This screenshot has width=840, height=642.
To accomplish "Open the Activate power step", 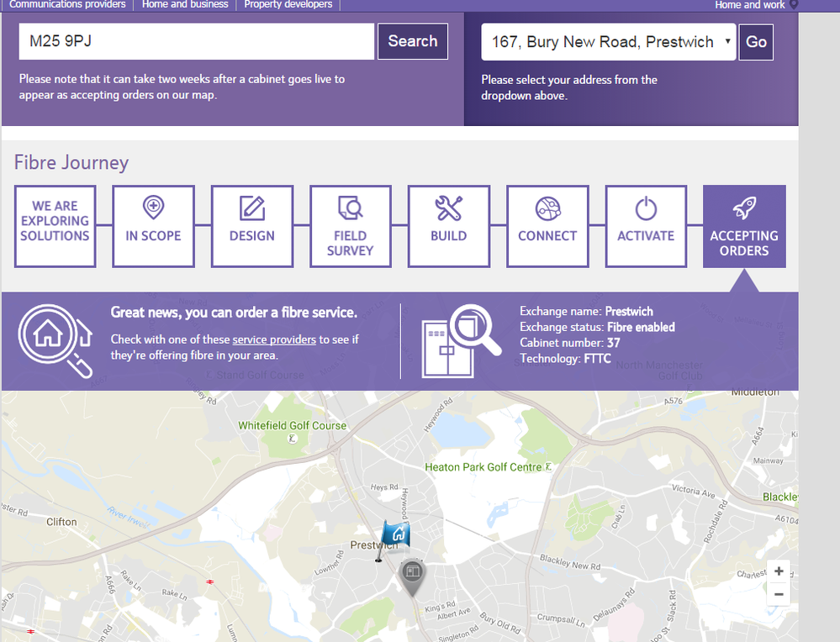I will tap(646, 226).
